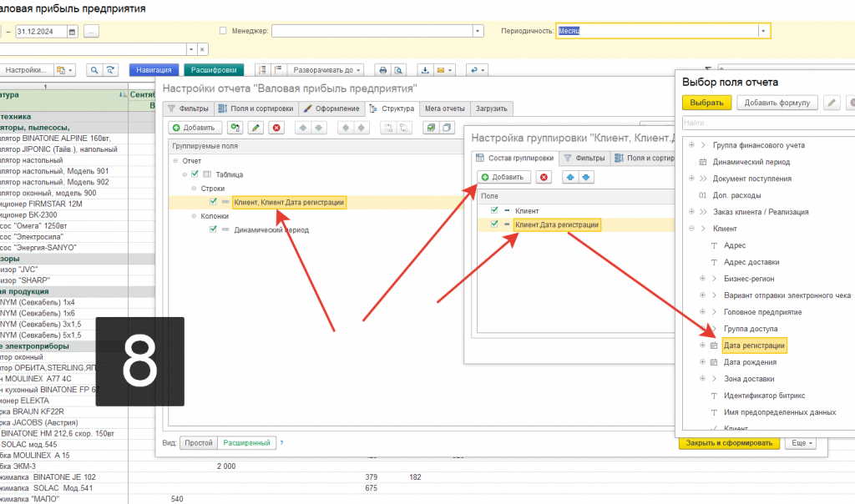
Task: Toggle the Таблица checkbox in structure tree
Action: pyautogui.click(x=195, y=174)
